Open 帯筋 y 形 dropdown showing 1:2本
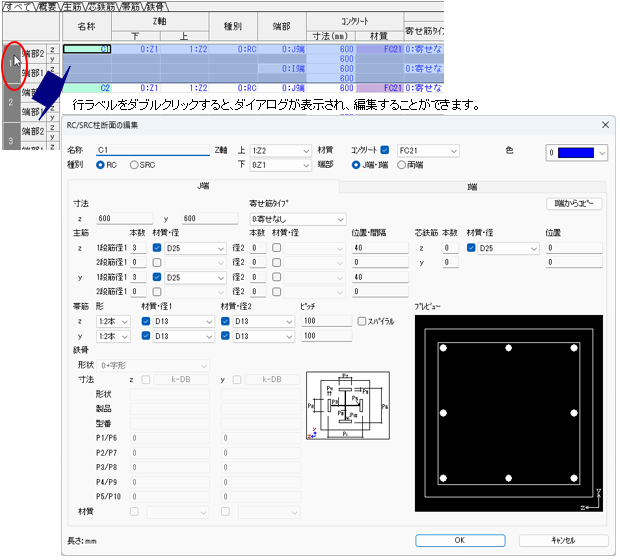The width and height of the screenshot is (620, 560). pos(113,336)
